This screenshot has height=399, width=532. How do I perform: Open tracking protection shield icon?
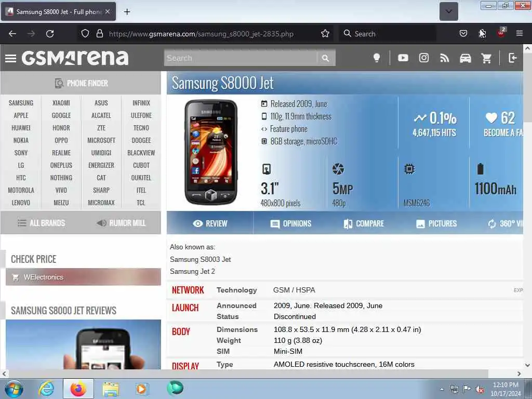[85, 34]
